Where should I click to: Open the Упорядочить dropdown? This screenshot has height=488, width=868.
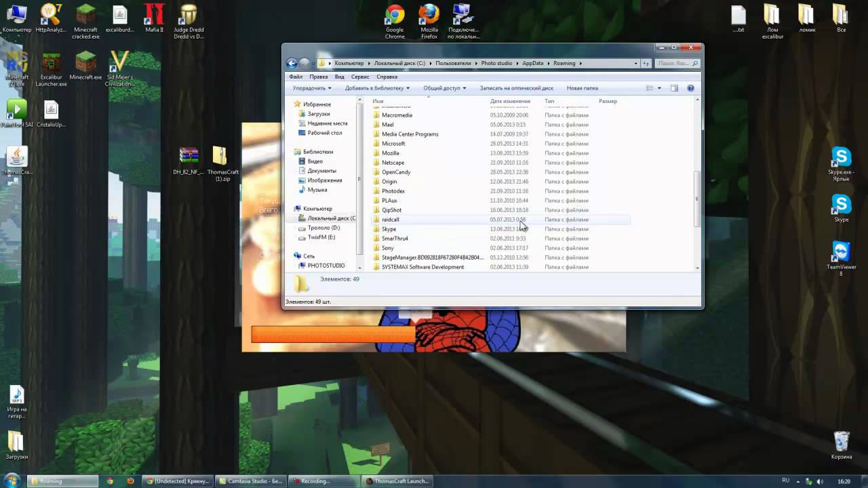click(312, 88)
